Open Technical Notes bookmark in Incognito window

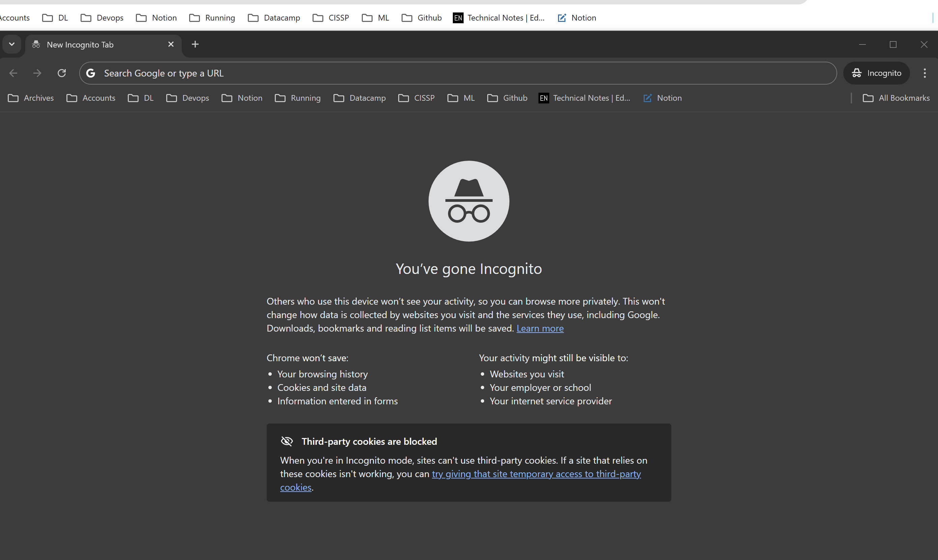click(585, 98)
